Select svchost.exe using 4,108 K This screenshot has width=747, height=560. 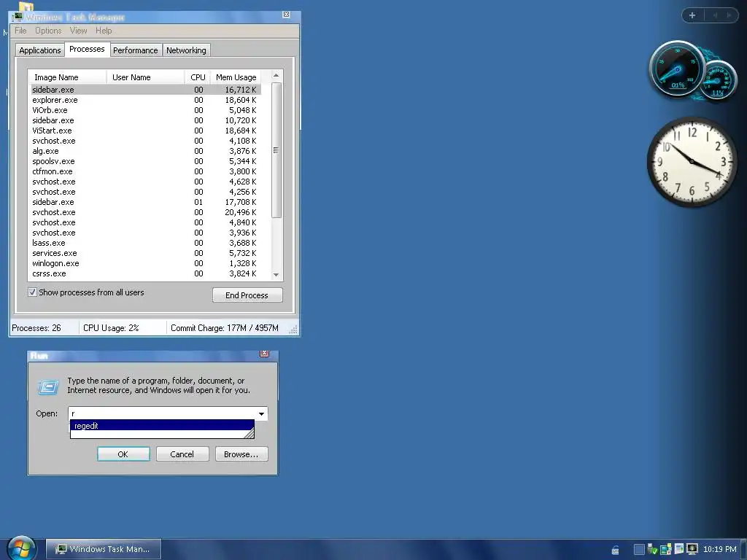coord(146,141)
